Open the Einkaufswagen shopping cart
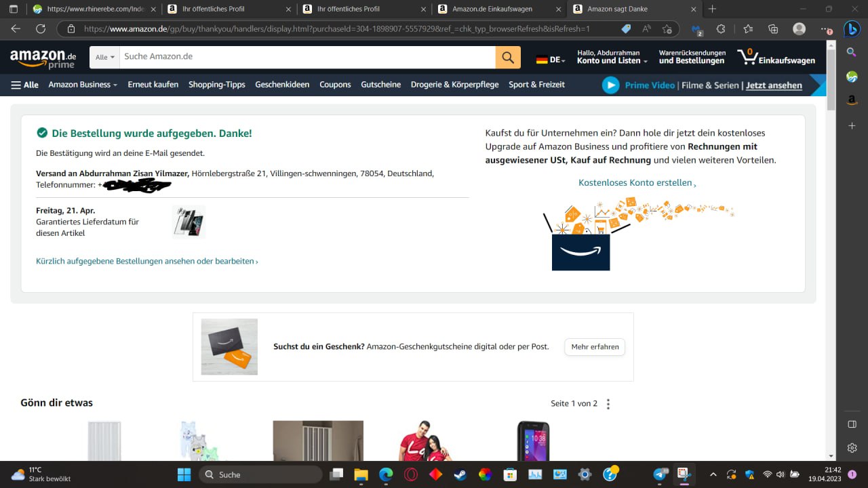 776,58
